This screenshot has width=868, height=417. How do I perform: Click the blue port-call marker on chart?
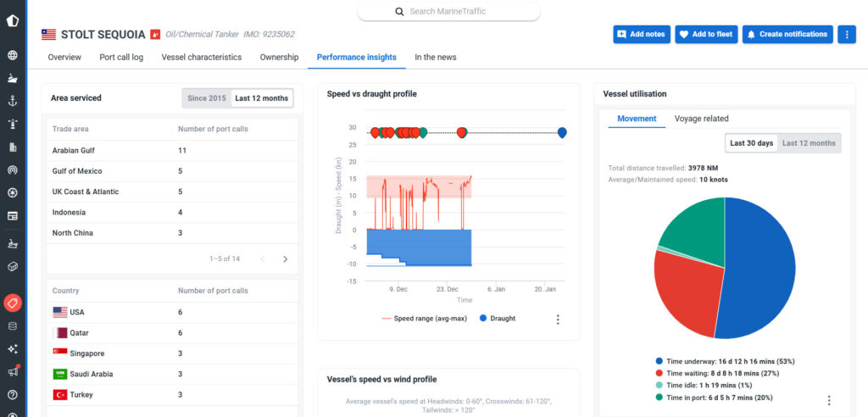(562, 132)
